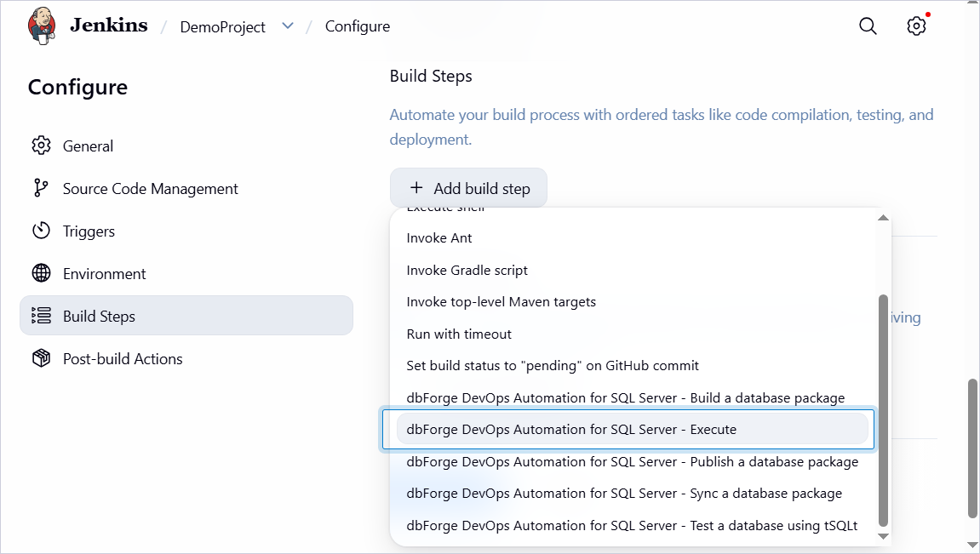Click the dropdown list scroll up arrow
Screen dimensions: 980x554
pos(883,218)
